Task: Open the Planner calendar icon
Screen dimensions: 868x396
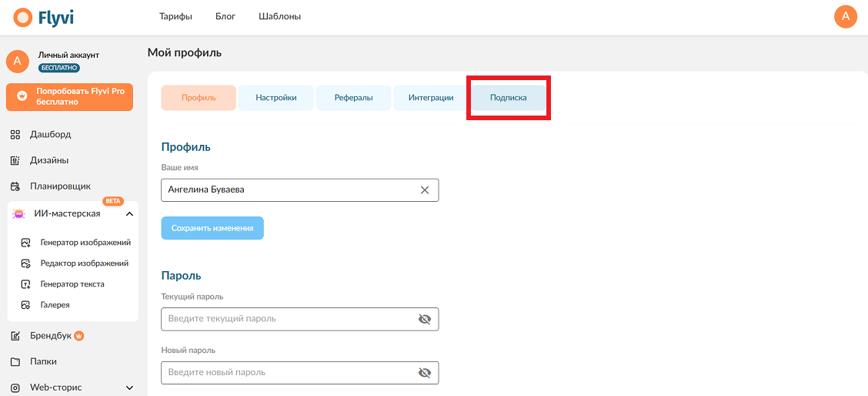Action: 15,186
